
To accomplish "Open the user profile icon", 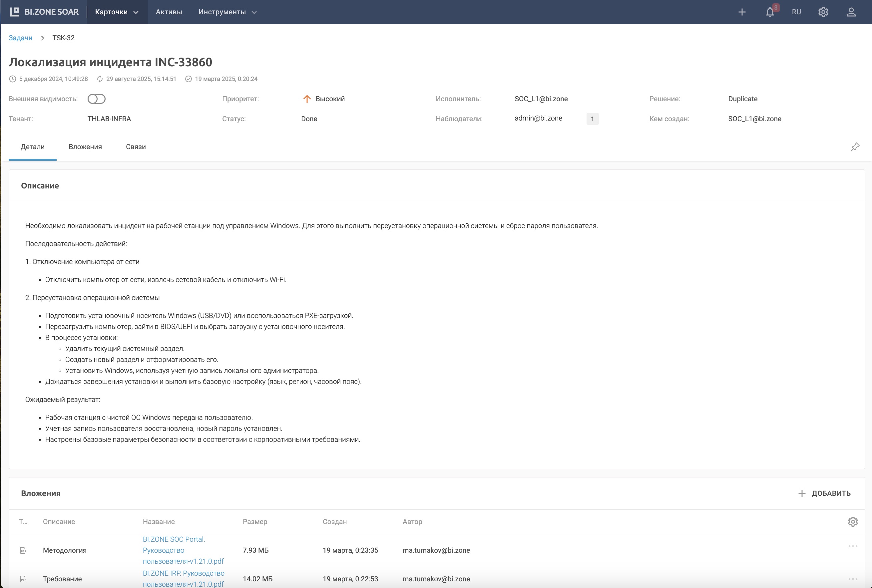I will coord(851,12).
